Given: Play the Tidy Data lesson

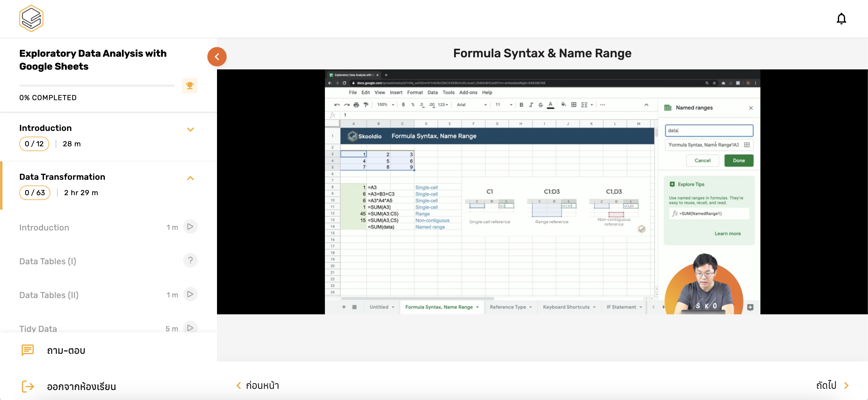Looking at the screenshot, I should tap(190, 328).
